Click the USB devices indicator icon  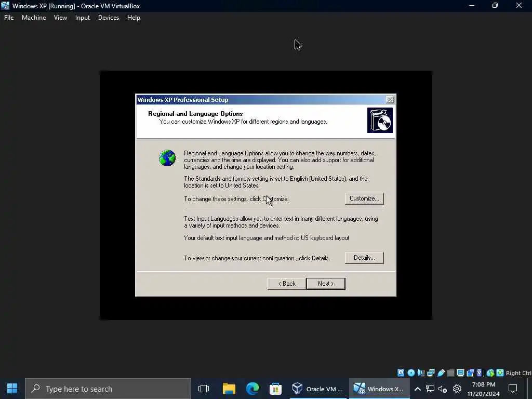pos(441,373)
